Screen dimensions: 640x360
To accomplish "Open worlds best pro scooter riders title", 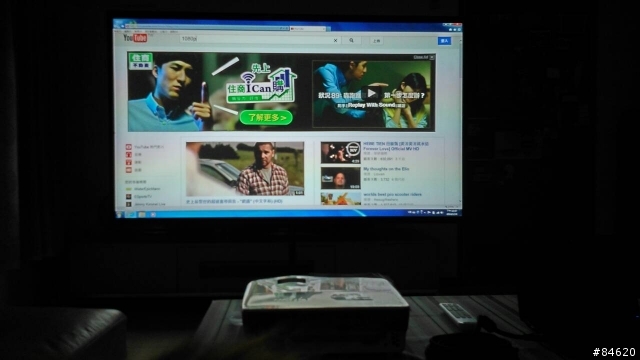I will [x=393, y=195].
